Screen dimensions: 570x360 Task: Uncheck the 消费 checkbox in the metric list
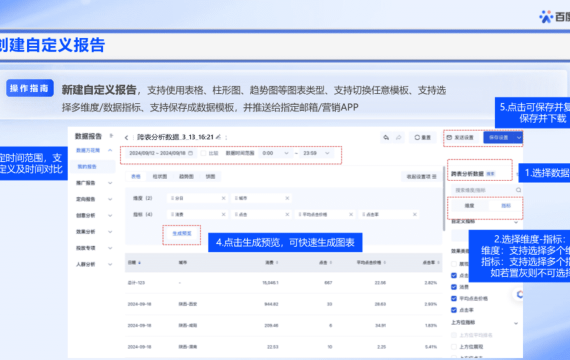coord(454,287)
